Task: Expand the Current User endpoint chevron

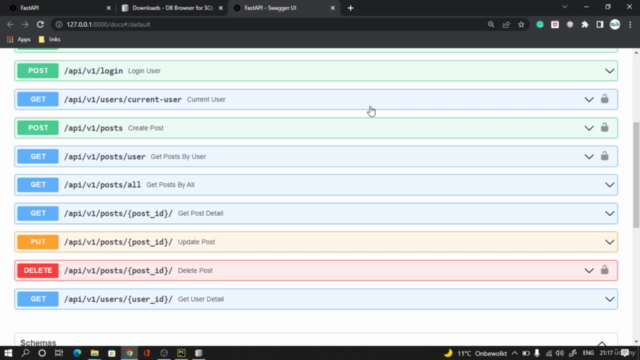Action: 589,100
